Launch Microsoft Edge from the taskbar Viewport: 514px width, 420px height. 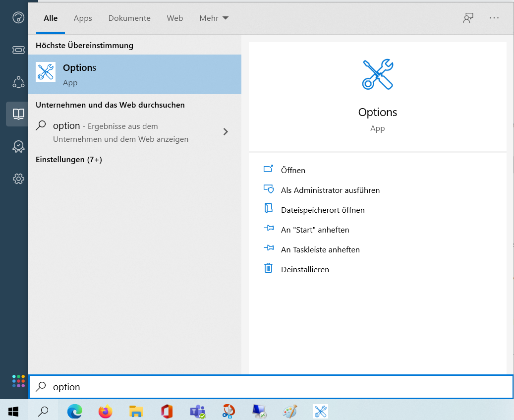coord(75,411)
